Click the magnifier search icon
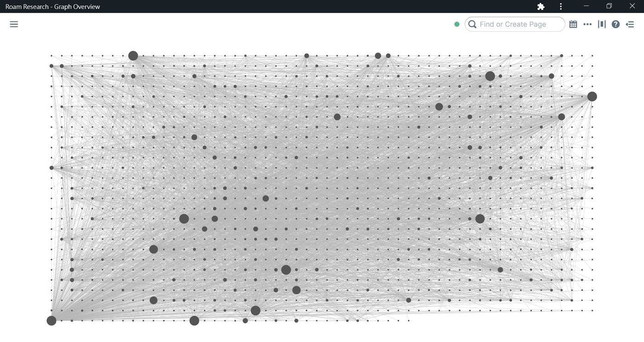 coord(472,24)
